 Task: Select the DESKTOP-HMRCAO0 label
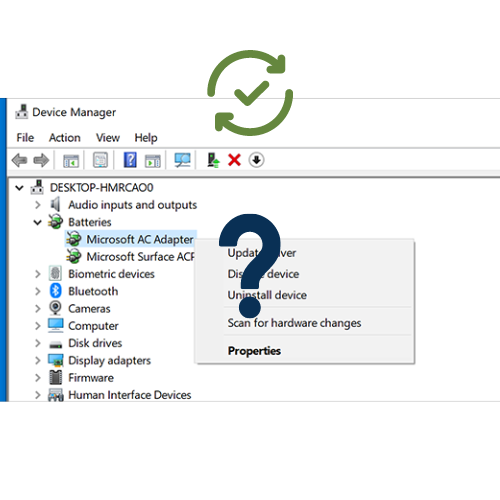pyautogui.click(x=101, y=187)
